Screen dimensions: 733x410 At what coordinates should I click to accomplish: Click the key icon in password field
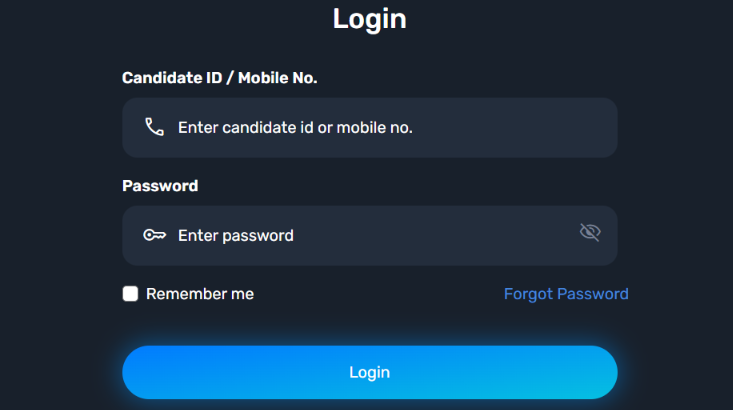(154, 235)
